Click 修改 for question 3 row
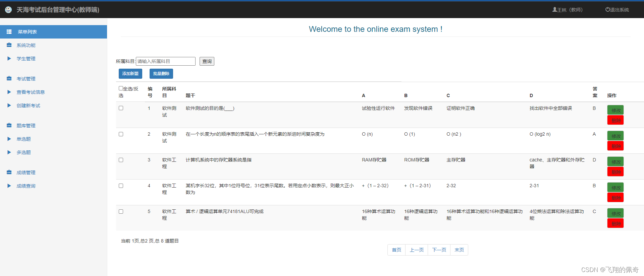Viewport: 644px width, 276px height. coord(615,162)
